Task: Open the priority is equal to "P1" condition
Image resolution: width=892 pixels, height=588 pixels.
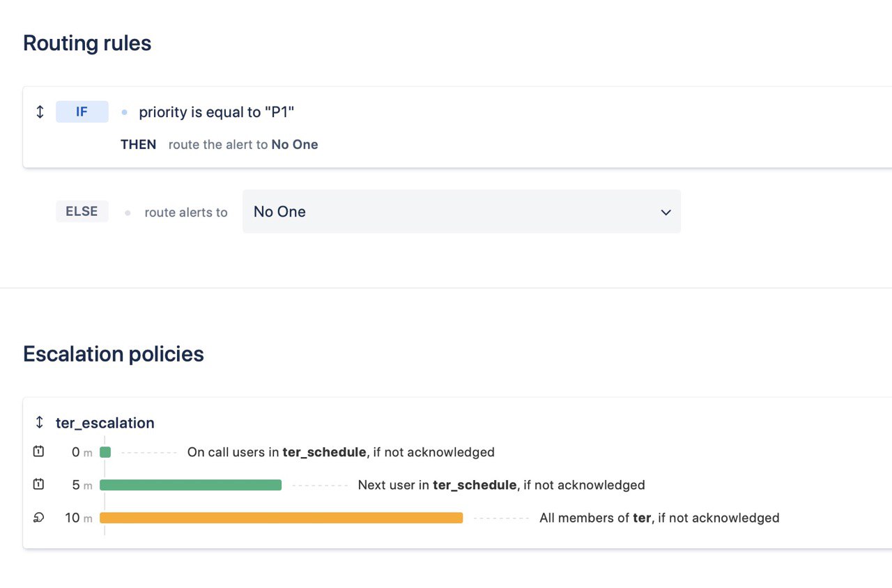Action: (x=217, y=112)
